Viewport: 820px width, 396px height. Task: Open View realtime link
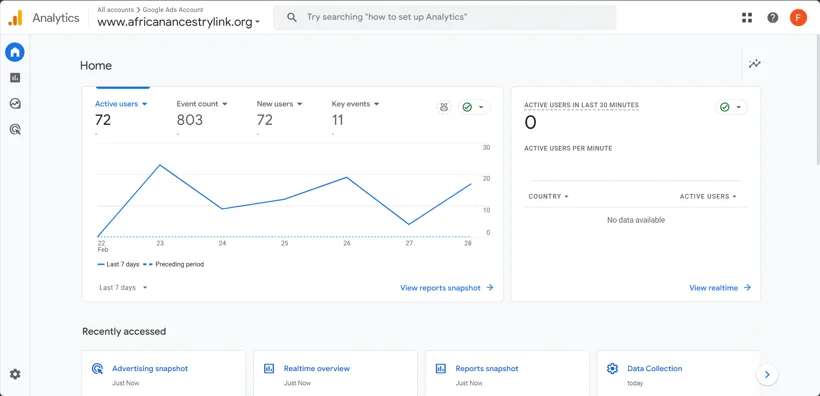[x=720, y=288]
